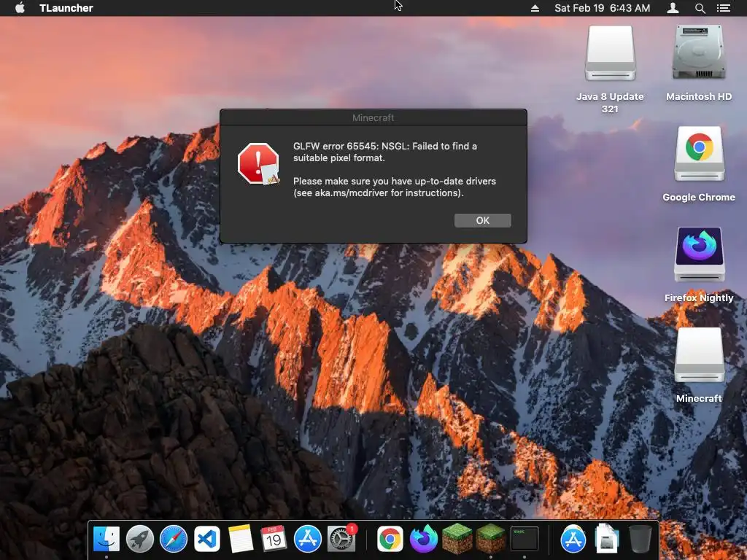Open Visual Studio Code from the dock

click(x=206, y=539)
